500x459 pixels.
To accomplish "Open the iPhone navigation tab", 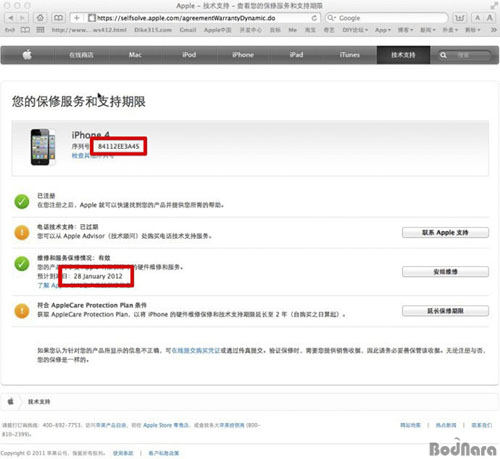I will click(x=243, y=55).
